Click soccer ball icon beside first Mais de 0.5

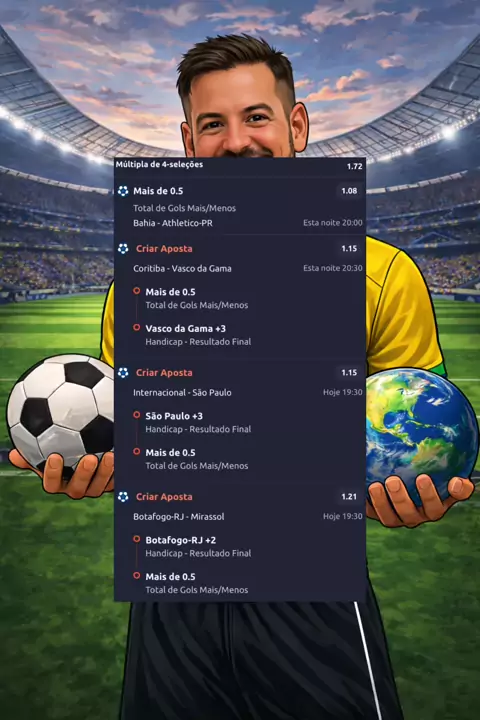click(123, 191)
